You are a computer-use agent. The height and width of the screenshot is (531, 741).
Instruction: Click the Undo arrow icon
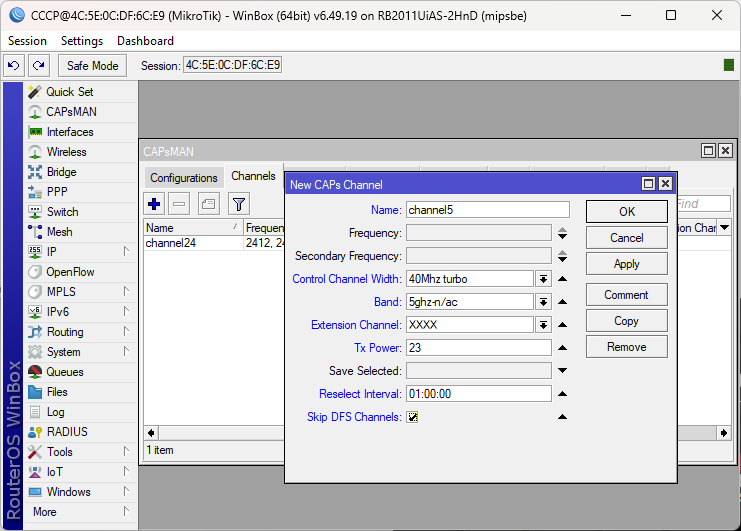pos(14,65)
